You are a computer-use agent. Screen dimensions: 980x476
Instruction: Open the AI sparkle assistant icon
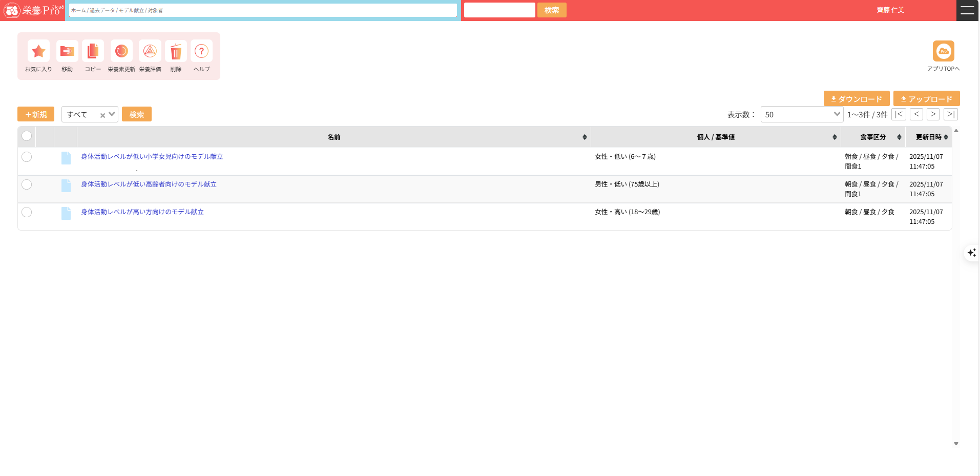[971, 253]
